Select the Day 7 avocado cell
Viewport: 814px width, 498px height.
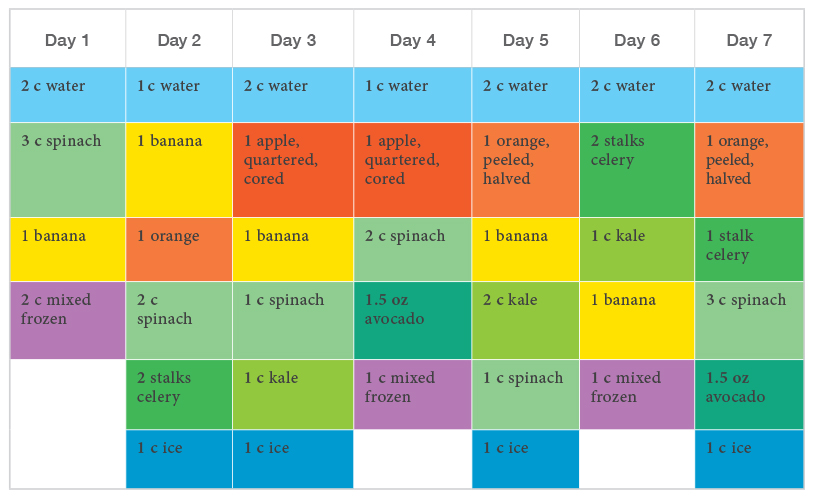tap(749, 394)
